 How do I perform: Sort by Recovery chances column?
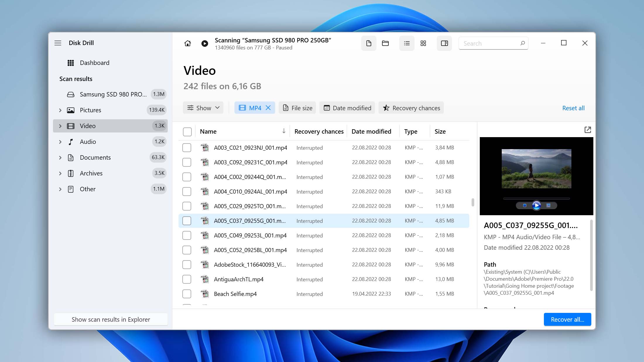point(319,132)
